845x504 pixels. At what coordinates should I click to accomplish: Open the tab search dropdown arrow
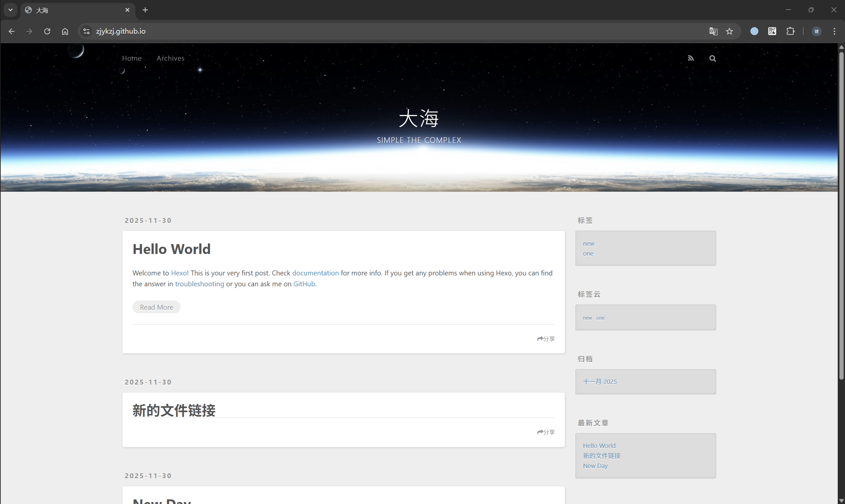pyautogui.click(x=11, y=10)
